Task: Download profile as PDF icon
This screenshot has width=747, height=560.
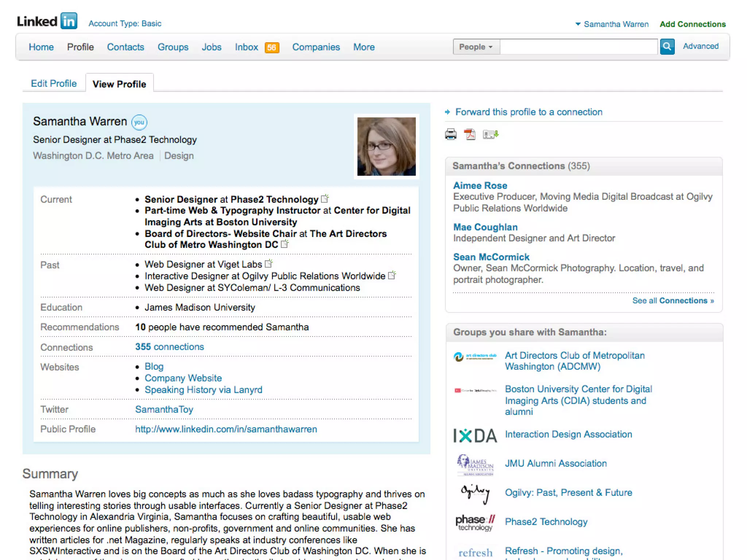Action: (x=469, y=135)
